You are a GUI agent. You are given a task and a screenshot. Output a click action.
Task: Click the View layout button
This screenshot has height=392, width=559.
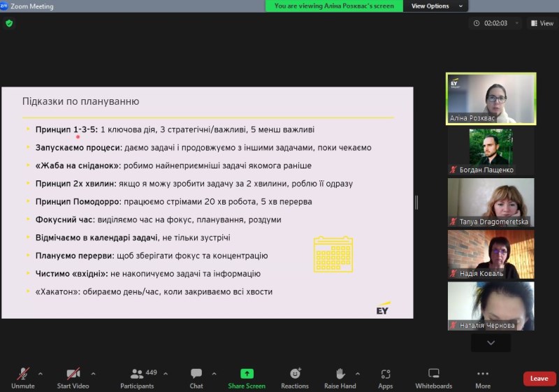(x=542, y=23)
